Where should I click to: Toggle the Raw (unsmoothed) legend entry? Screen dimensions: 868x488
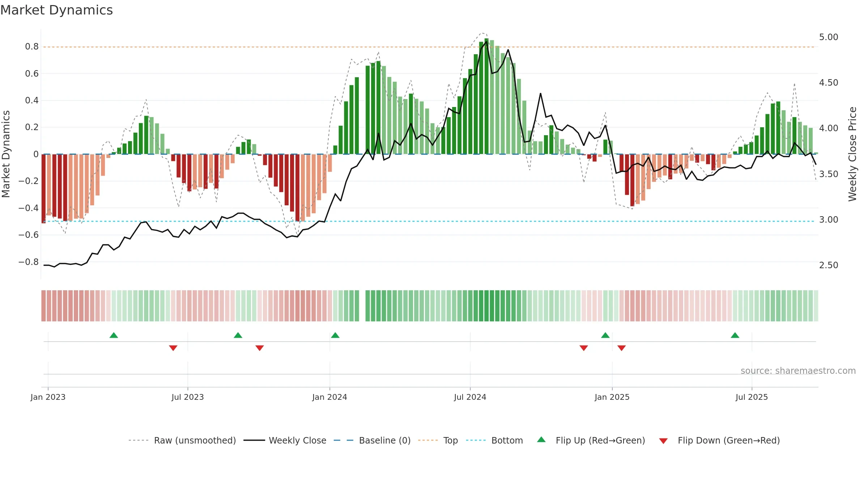coord(182,440)
